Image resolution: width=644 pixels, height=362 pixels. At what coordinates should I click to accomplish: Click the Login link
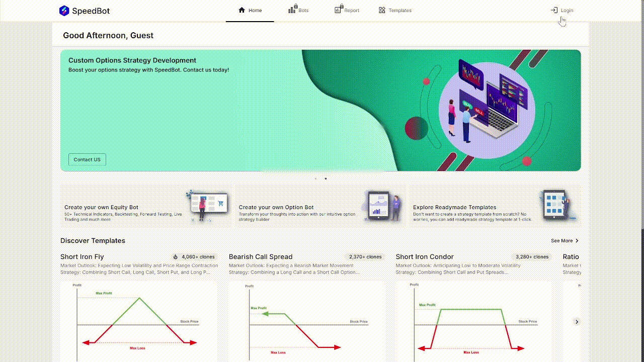[x=562, y=11]
